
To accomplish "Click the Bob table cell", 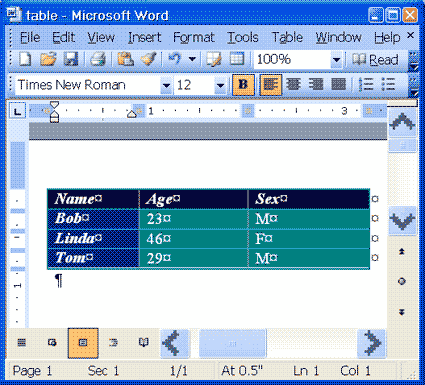I will (93, 219).
